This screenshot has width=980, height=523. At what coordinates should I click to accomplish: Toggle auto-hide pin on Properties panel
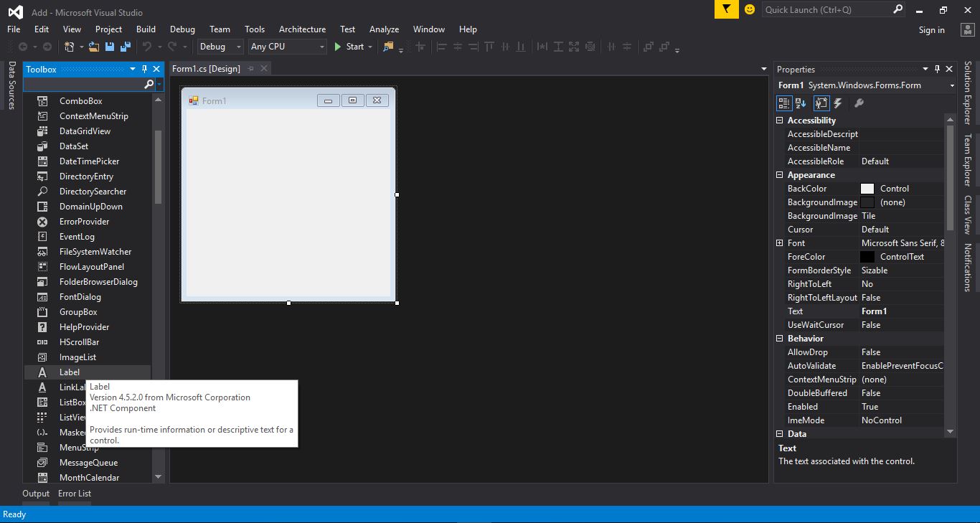click(937, 69)
